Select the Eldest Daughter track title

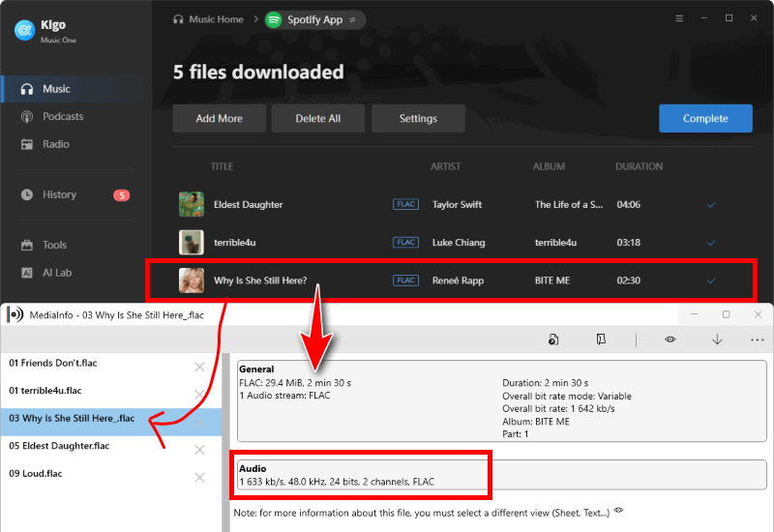[249, 204]
